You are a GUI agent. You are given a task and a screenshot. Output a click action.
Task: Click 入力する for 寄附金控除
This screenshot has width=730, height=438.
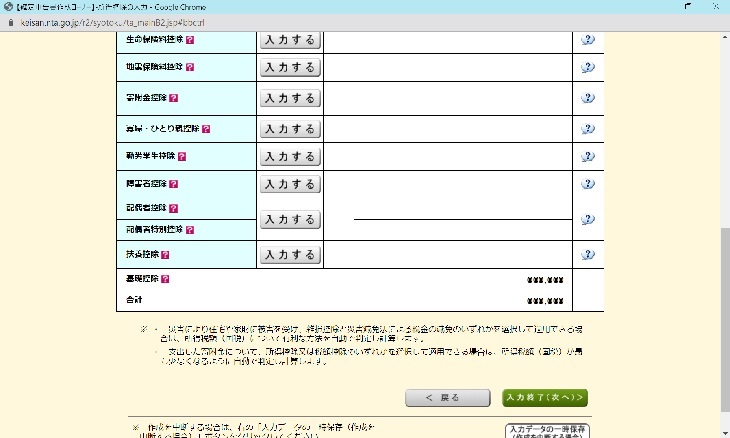tap(290, 98)
